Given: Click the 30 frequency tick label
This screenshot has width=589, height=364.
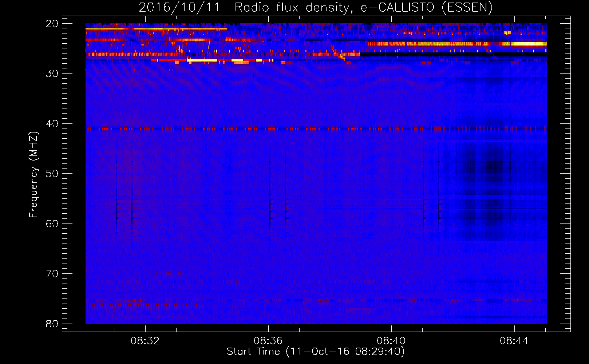Looking at the screenshot, I should tap(52, 74).
